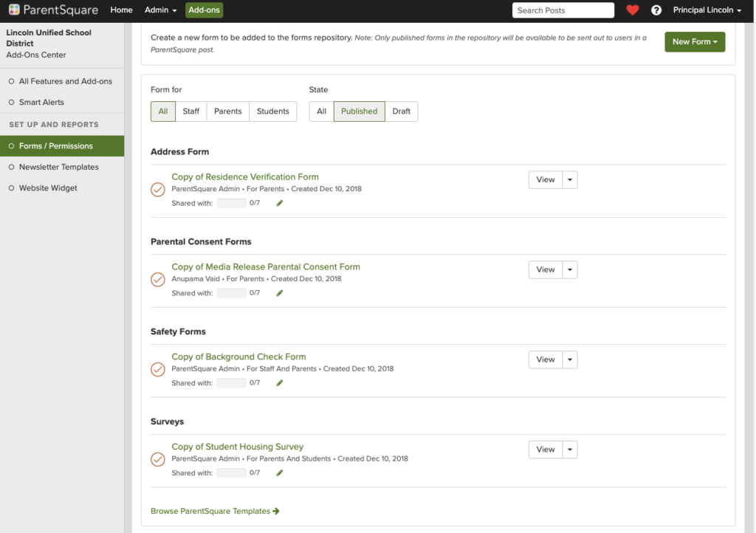The image size is (756, 533).
Task: Click the ParentSquare logo icon
Action: 14,10
